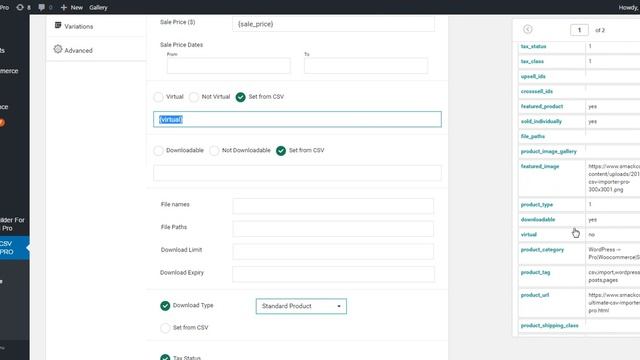Screen dimensions: 640x360
Task: Click the Download Expiry input field
Action: [x=333, y=274]
